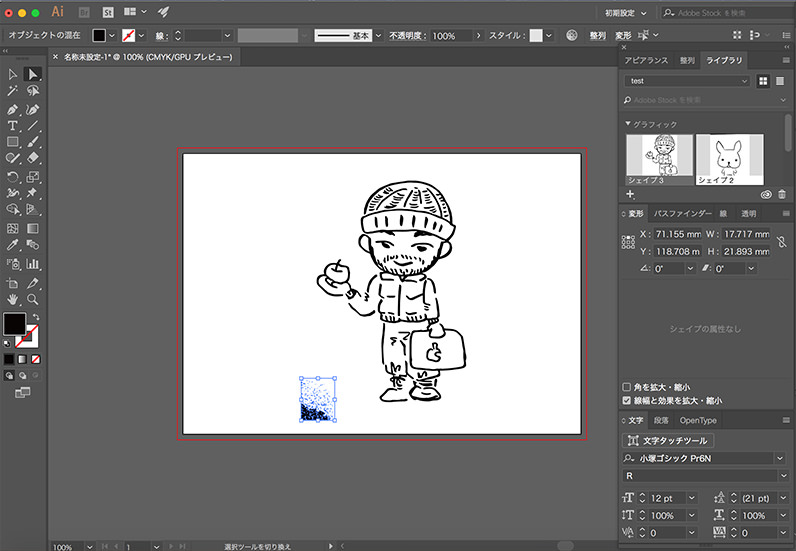Select the Zoom tool in toolbar

33,298
